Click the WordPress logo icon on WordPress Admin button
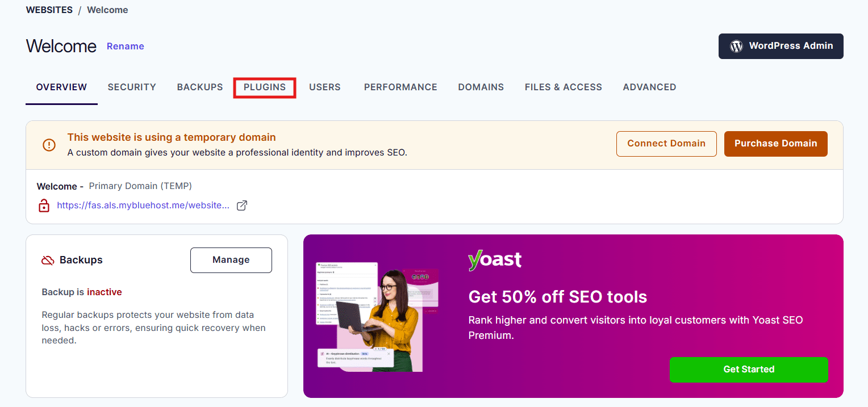The image size is (868, 407). (x=737, y=47)
